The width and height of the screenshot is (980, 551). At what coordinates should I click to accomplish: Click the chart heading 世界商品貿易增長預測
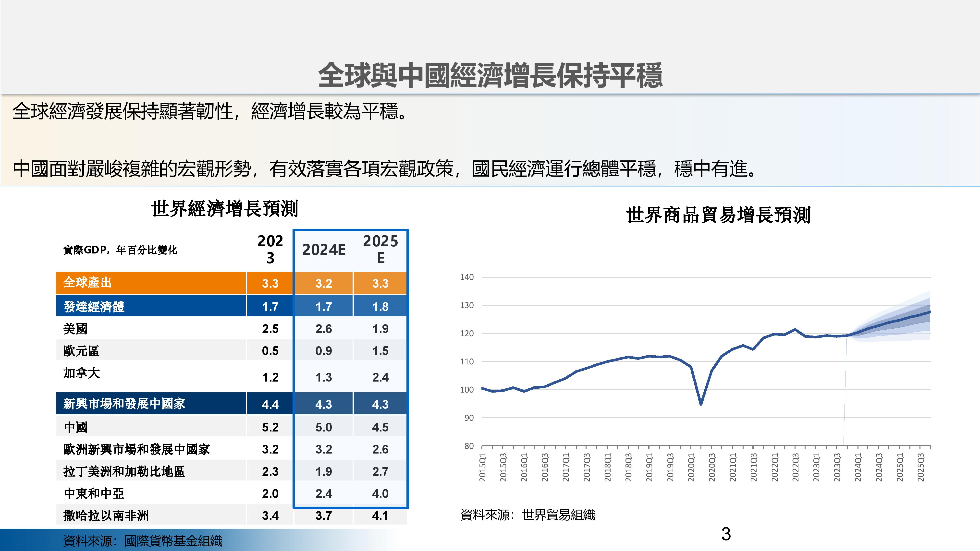tap(718, 215)
